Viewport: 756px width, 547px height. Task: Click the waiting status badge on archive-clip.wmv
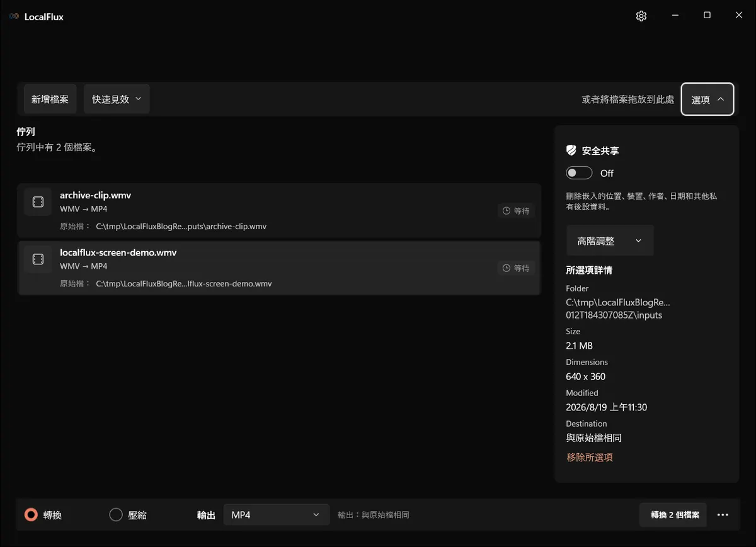coord(516,211)
